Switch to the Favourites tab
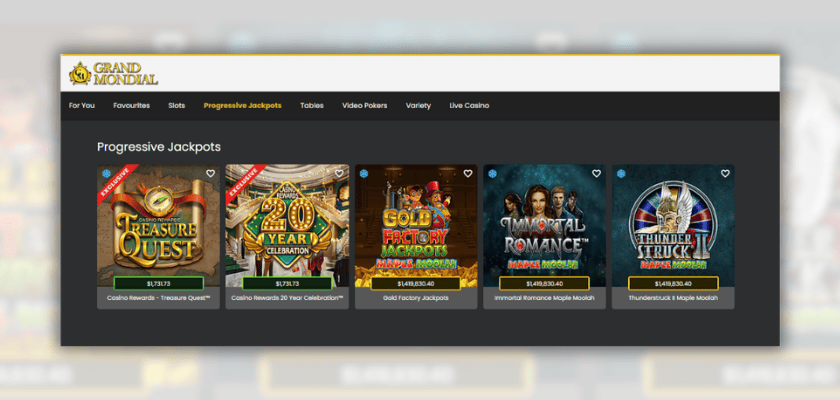The image size is (840, 400). click(131, 105)
